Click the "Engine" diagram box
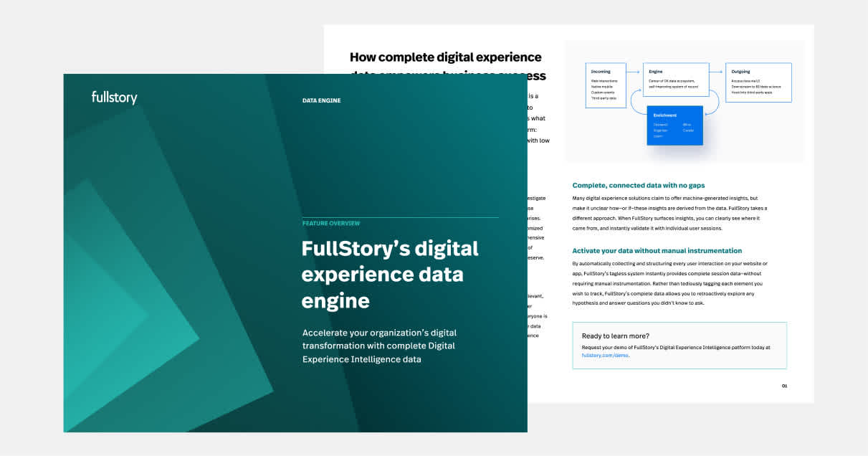This screenshot has height=456, width=868. (676, 80)
